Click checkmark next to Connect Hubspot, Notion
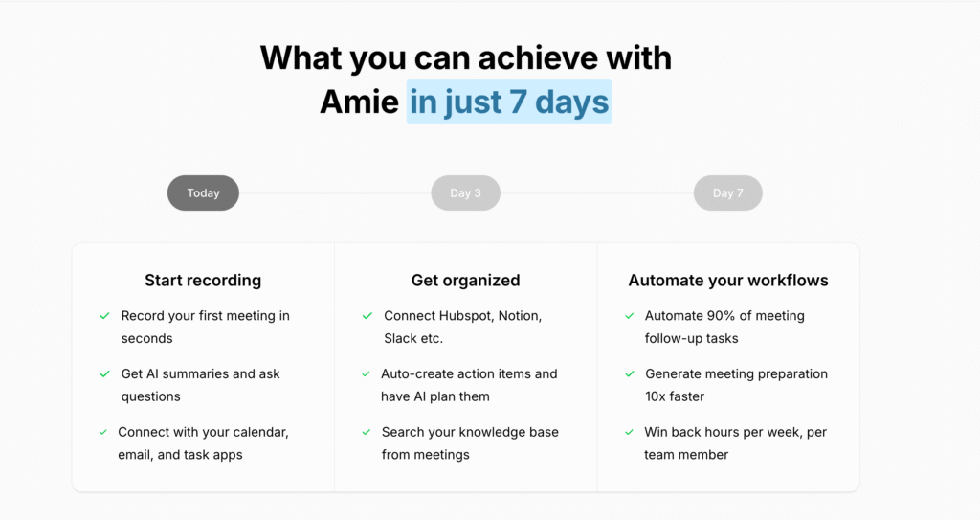 point(367,316)
